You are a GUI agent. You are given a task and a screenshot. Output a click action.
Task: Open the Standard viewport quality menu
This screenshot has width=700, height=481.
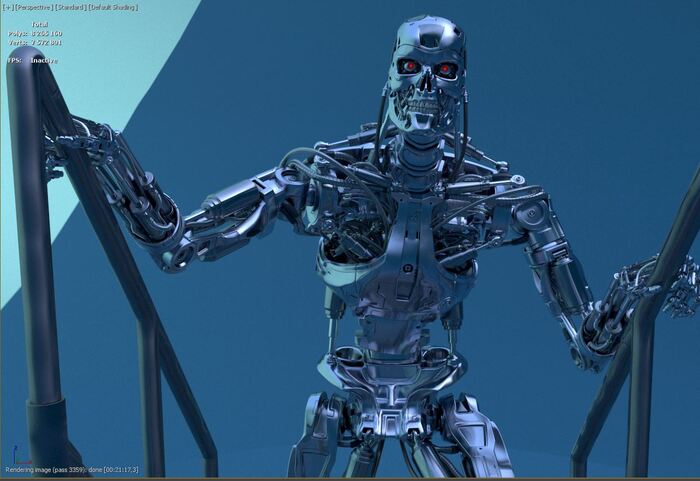pyautogui.click(x=71, y=8)
